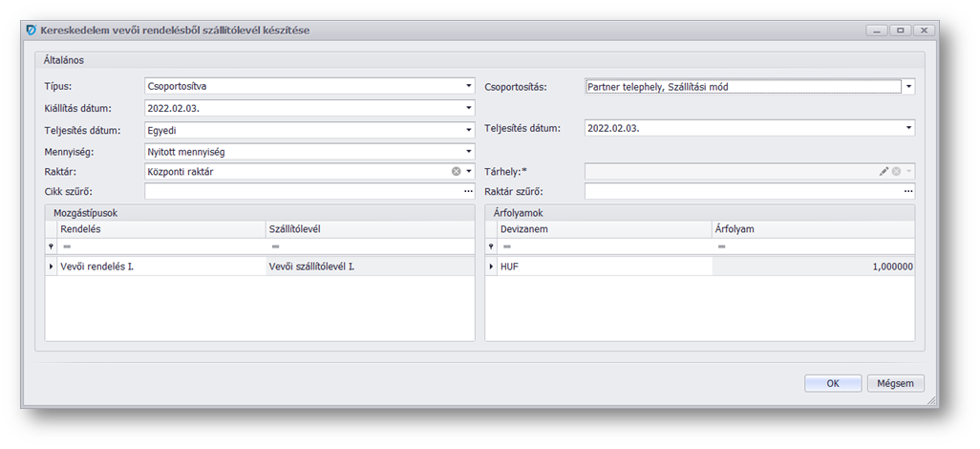Click the Rendelés column filter operator icon
This screenshot has height=449, width=980.
coord(66,247)
